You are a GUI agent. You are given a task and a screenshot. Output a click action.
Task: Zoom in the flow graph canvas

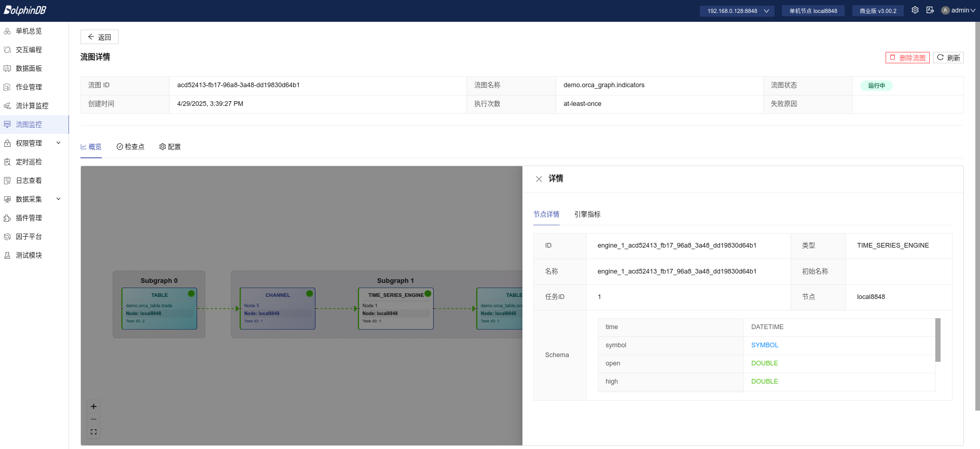click(x=94, y=406)
